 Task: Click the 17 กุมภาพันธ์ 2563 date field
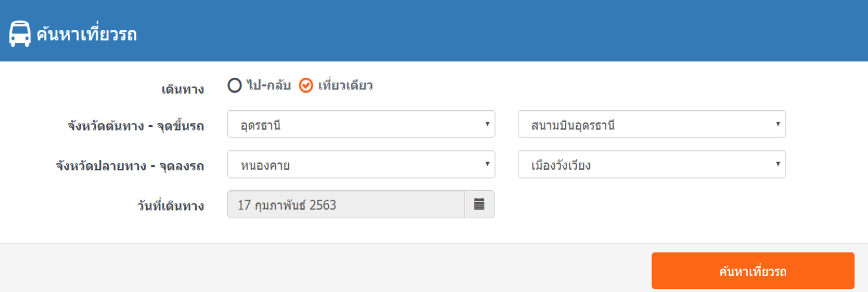tap(346, 204)
